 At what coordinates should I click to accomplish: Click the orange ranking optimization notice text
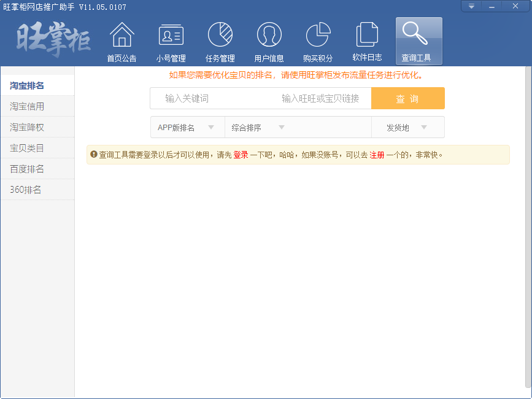297,75
